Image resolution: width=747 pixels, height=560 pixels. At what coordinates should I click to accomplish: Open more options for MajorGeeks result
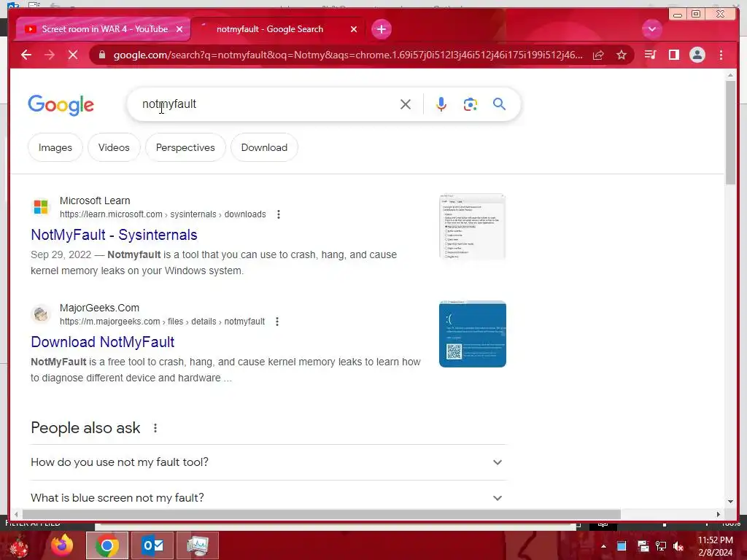click(x=277, y=322)
